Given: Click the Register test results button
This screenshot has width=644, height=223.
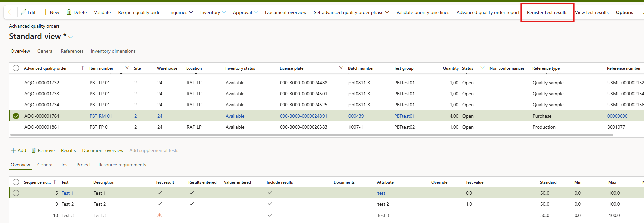Looking at the screenshot, I should pyautogui.click(x=547, y=12).
